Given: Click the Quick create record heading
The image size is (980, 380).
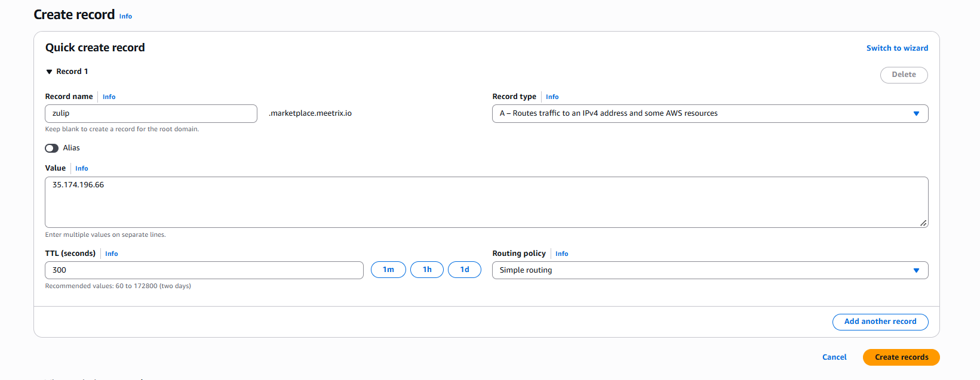Looking at the screenshot, I should (95, 48).
